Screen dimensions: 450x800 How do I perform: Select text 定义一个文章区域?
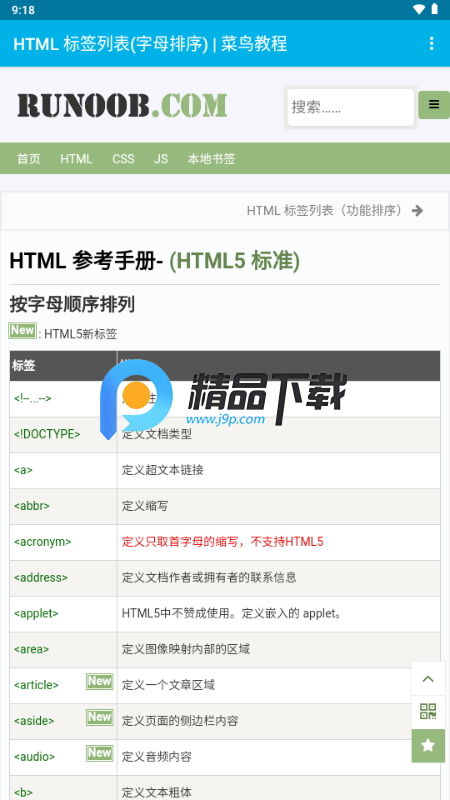168,685
